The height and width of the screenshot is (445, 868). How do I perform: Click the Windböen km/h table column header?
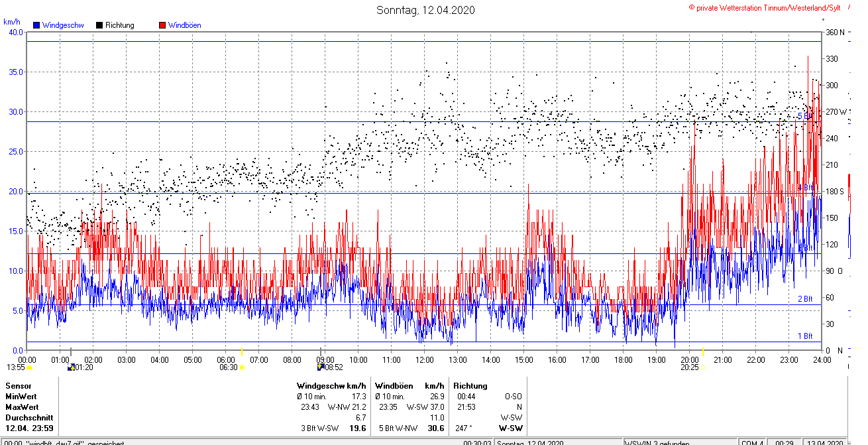click(x=409, y=385)
